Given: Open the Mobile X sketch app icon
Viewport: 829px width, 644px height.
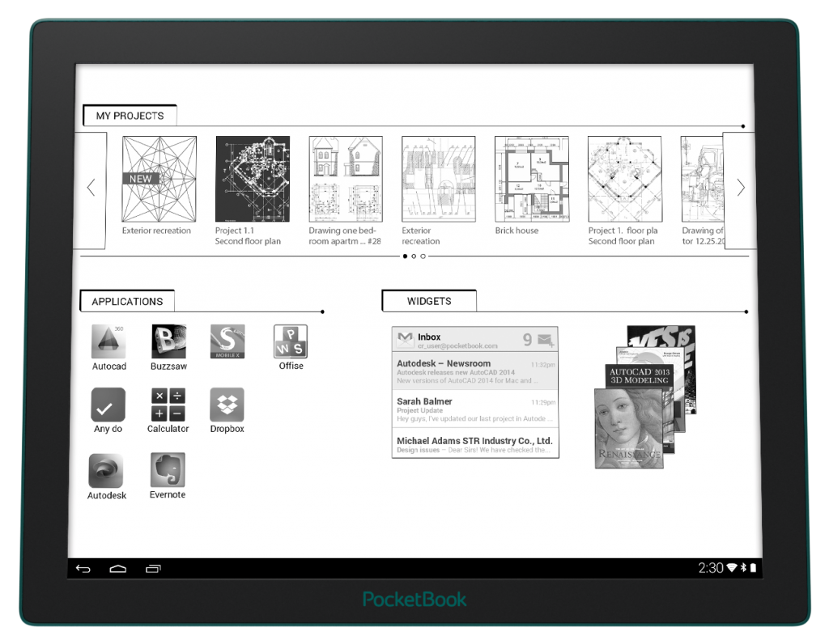Looking at the screenshot, I should tap(227, 341).
